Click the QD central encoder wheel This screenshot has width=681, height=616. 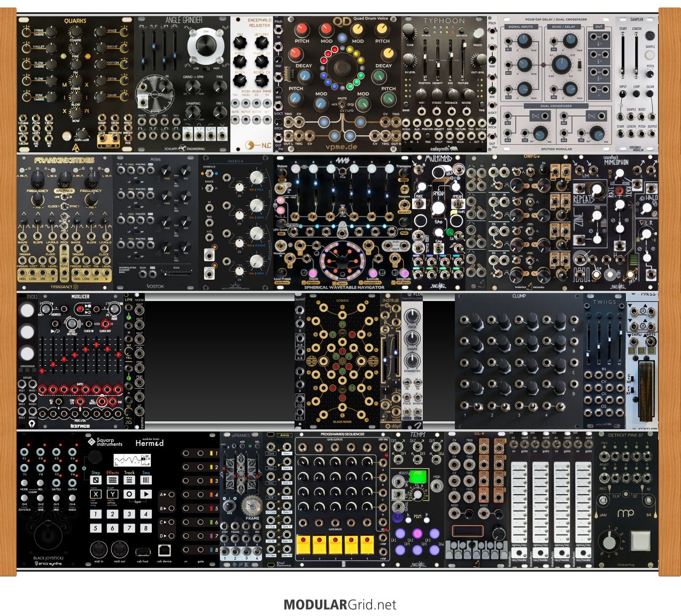click(342, 68)
